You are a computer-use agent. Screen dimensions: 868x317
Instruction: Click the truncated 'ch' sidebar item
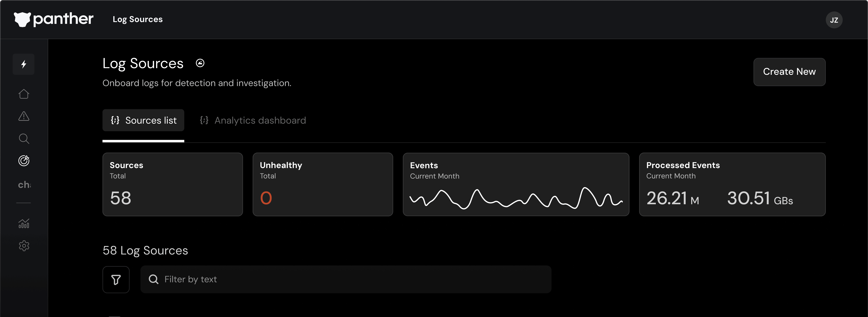(24, 185)
